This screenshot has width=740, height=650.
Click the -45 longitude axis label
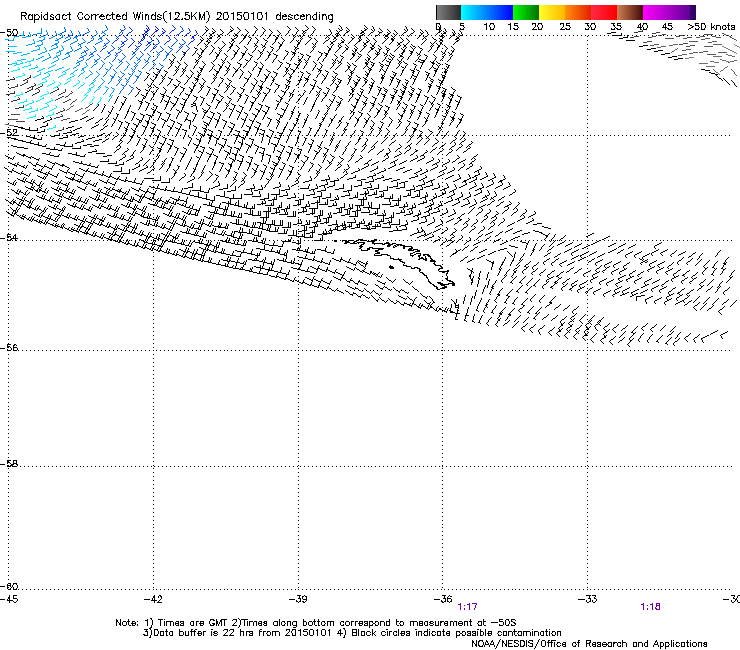click(x=9, y=599)
